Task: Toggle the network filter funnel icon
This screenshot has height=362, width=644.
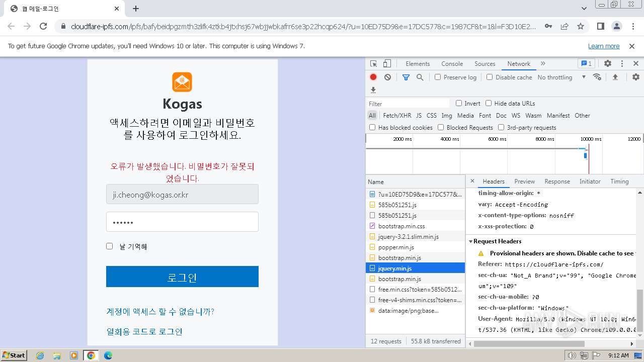Action: (406, 77)
